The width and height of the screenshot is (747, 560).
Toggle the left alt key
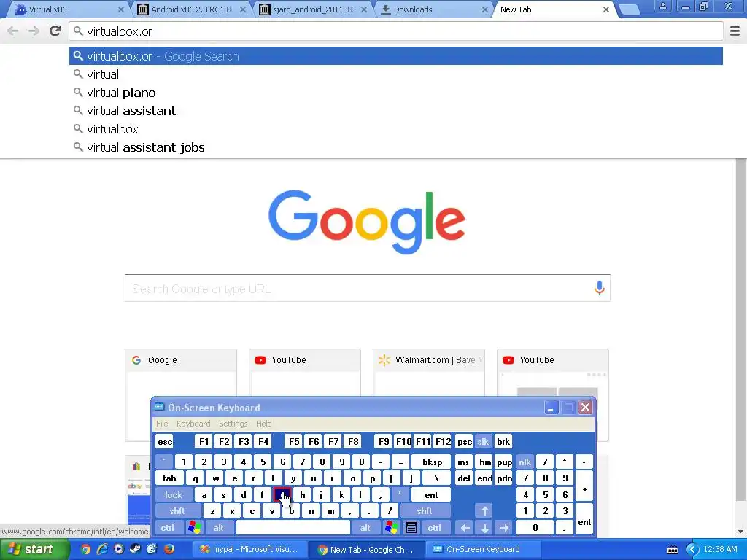(x=218, y=528)
